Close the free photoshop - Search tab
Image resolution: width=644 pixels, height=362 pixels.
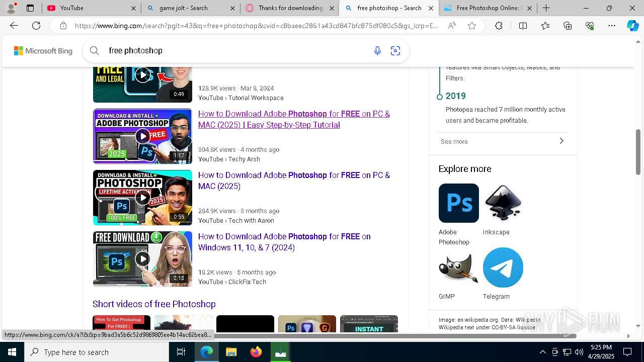coord(431,8)
